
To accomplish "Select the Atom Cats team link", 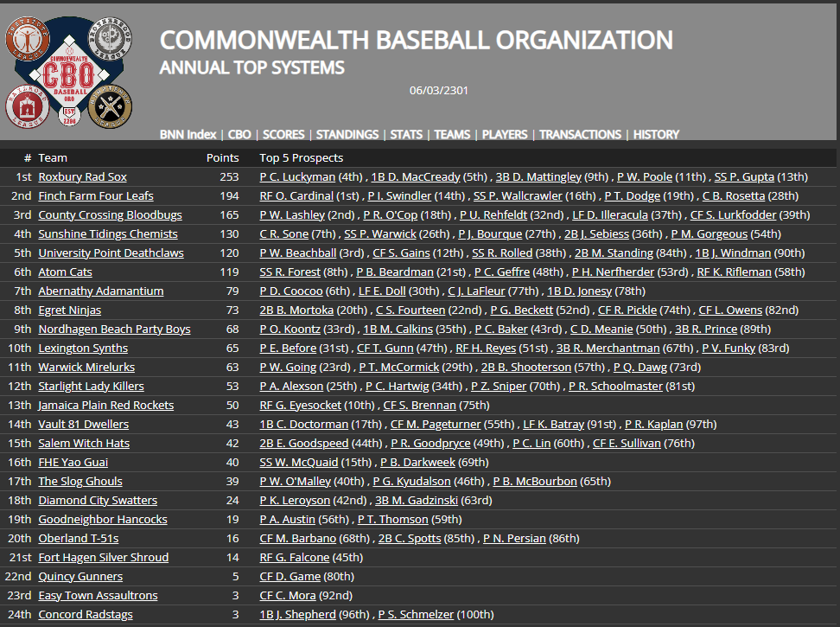I will coord(65,272).
